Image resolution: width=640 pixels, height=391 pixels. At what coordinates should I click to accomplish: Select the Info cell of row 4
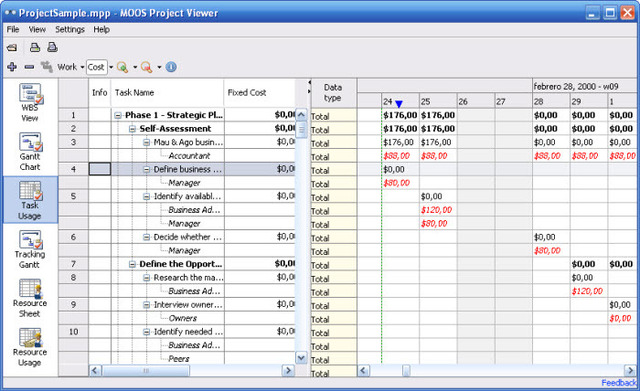coord(100,169)
